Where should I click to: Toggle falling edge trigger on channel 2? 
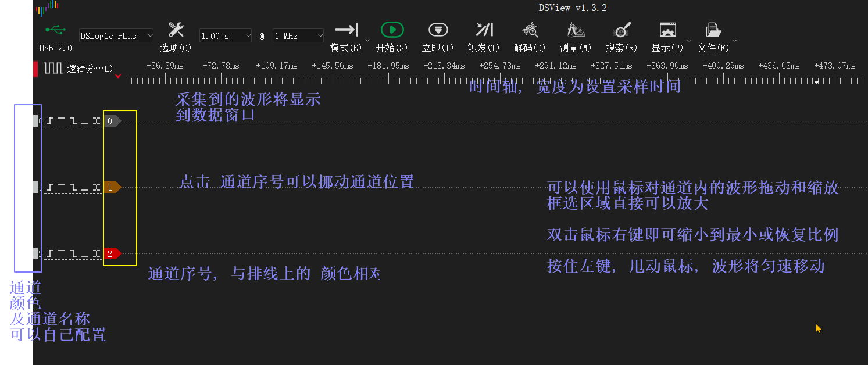tap(73, 253)
